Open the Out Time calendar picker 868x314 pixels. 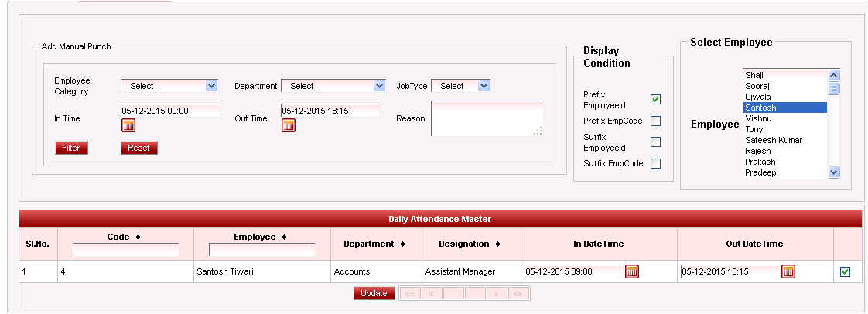[x=289, y=125]
